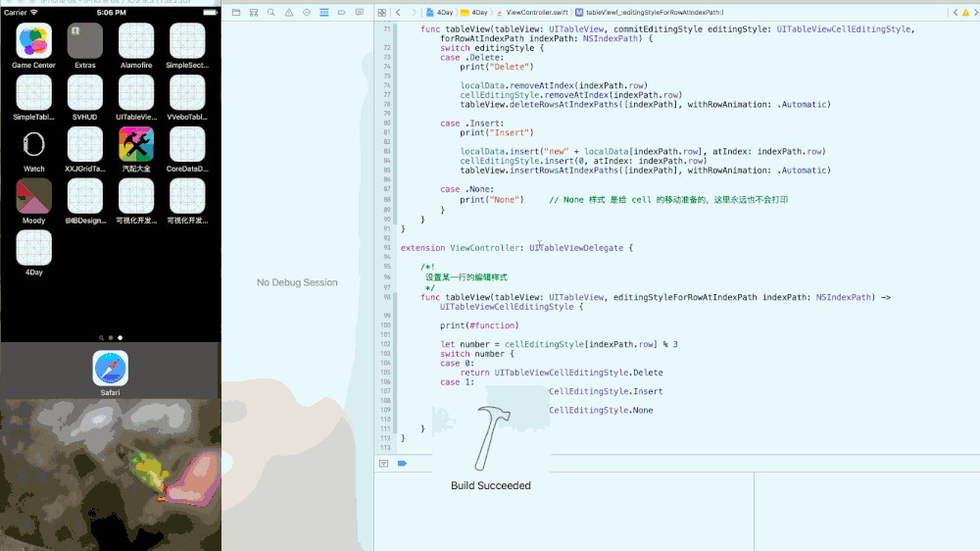Click the related items grid icon
980x551 pixels.
click(x=382, y=12)
